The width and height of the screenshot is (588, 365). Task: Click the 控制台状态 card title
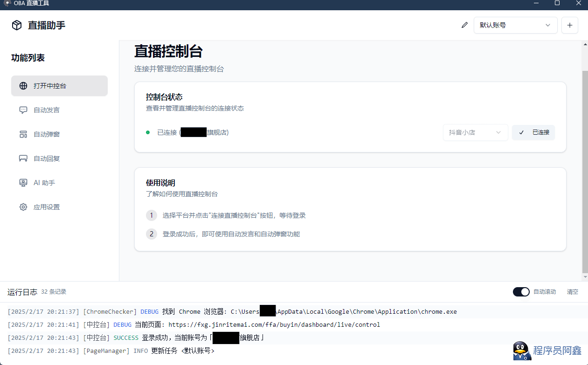coord(164,97)
